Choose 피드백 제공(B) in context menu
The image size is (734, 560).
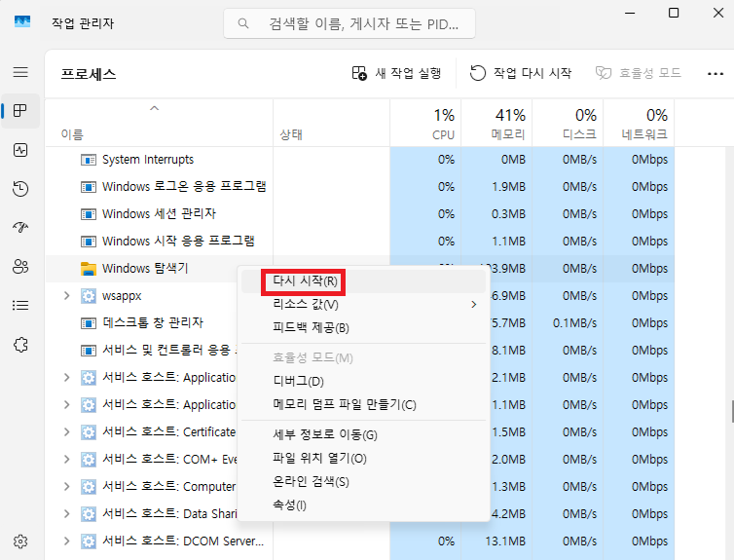[x=364, y=328]
